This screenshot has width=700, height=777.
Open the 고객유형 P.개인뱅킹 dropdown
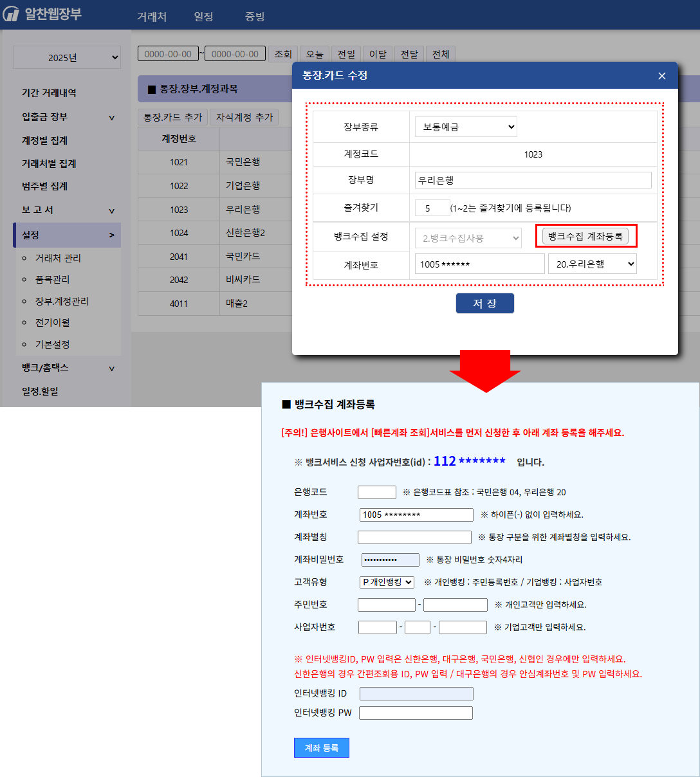(x=387, y=582)
